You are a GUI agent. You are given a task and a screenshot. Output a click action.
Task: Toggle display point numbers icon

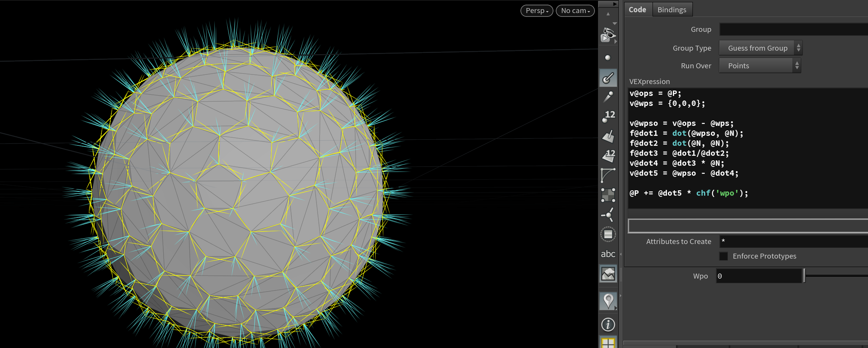click(x=608, y=116)
